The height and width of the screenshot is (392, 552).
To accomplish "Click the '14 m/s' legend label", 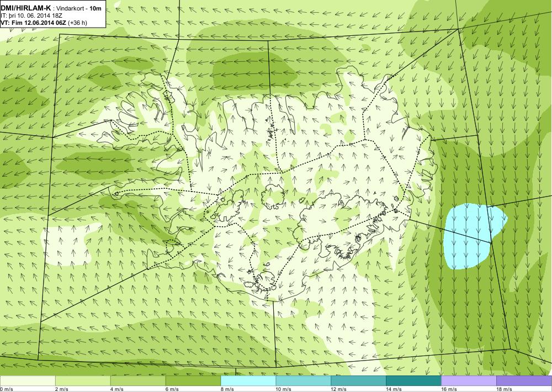I will (394, 389).
